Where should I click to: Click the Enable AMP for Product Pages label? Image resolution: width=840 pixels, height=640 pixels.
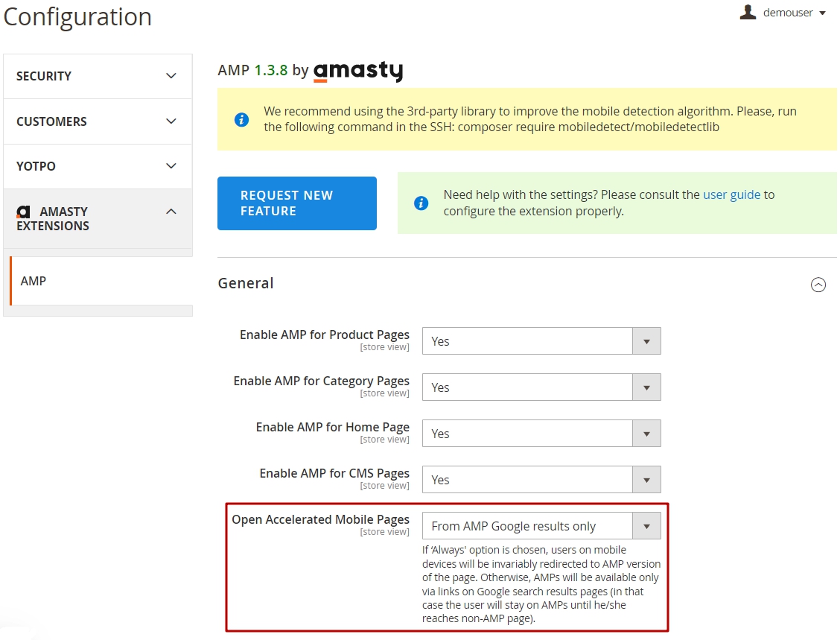pos(325,335)
